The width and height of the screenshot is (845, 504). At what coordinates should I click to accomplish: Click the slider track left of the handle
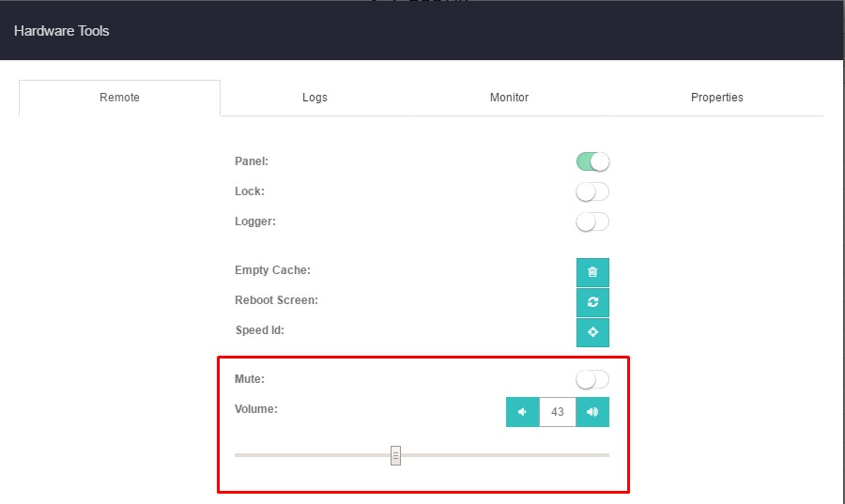(310, 455)
